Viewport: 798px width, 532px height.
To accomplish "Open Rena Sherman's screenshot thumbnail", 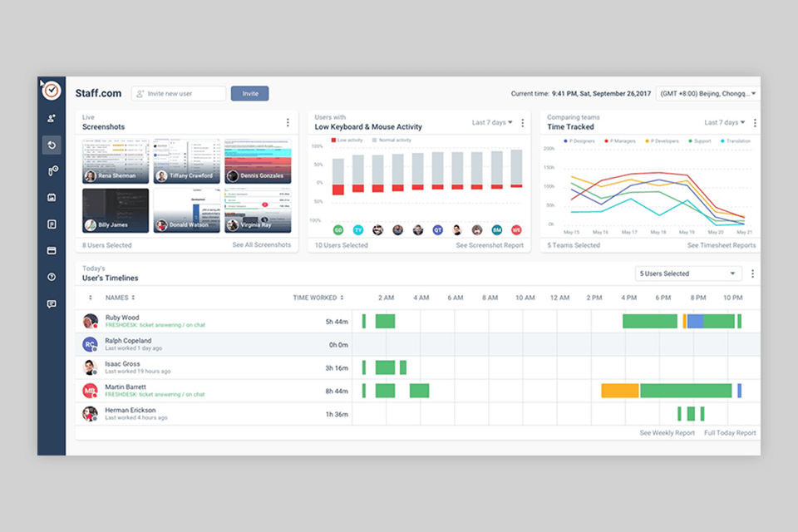I will pos(116,161).
